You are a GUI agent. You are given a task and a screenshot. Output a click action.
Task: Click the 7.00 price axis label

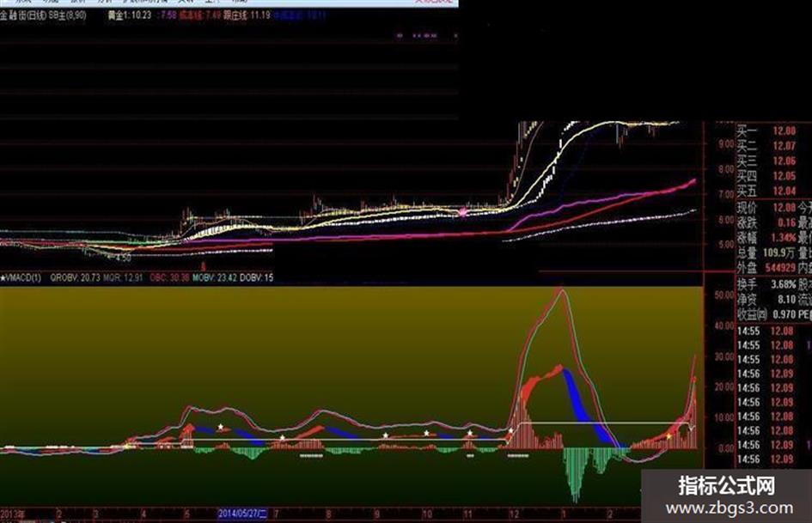pos(725,194)
